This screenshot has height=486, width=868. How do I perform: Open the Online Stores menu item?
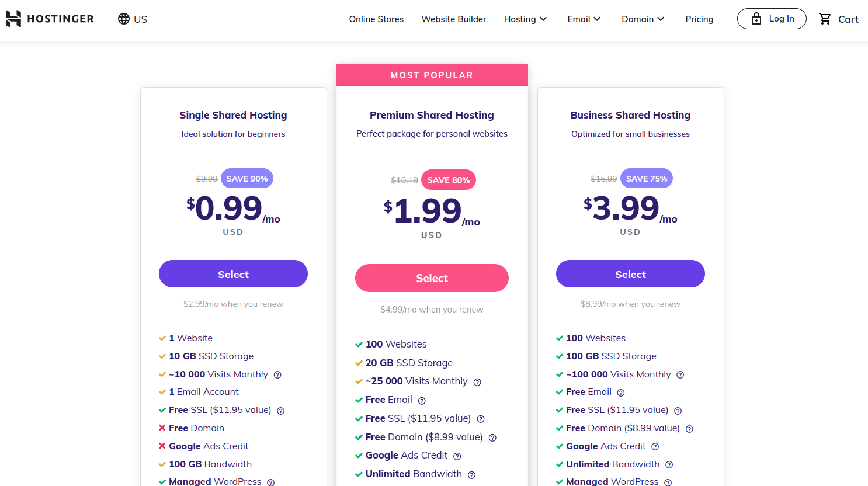click(376, 19)
